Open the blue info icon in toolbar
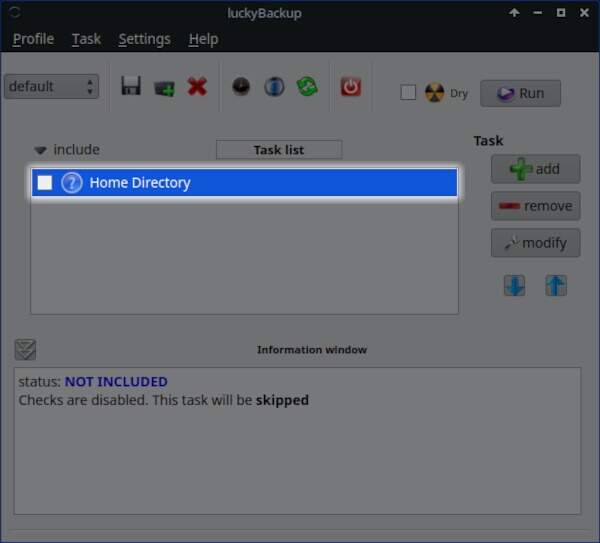Screen dimensions: 600x543 274,86
